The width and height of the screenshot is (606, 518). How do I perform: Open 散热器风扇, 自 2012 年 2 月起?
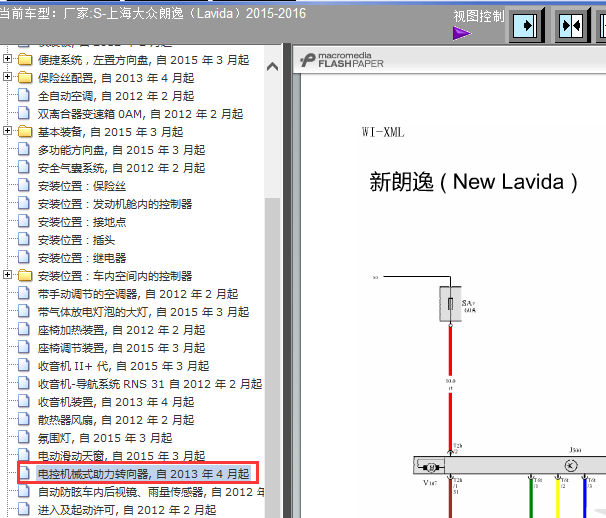point(116,420)
